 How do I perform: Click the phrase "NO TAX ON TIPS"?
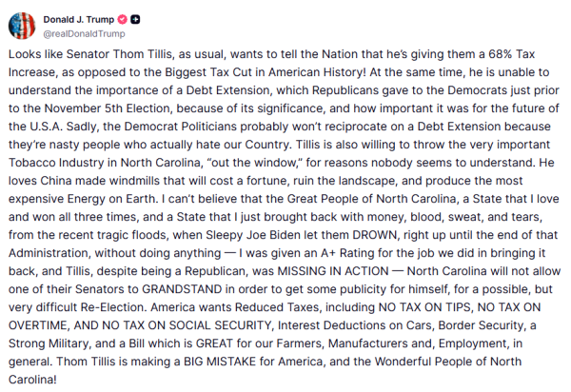[x=424, y=307]
